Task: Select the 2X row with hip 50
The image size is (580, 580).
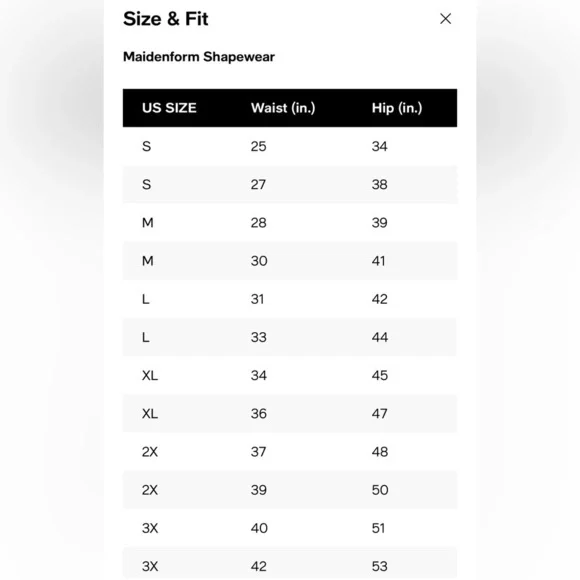Action: point(290,490)
